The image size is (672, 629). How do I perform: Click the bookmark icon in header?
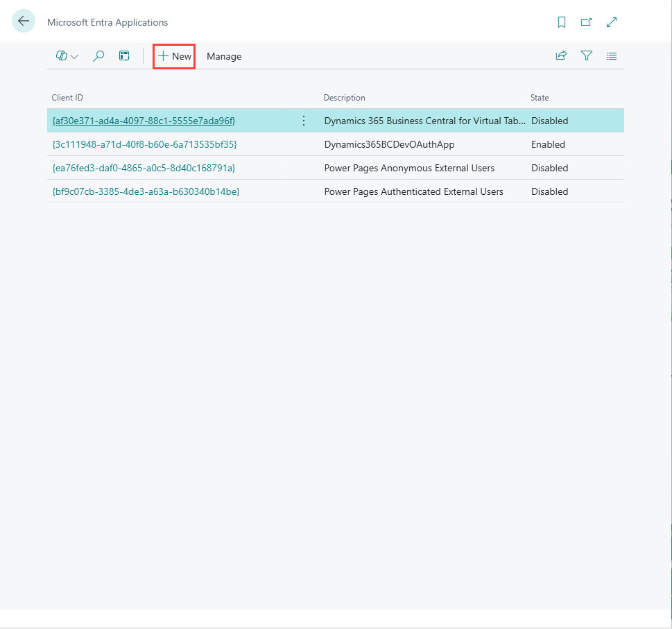562,22
